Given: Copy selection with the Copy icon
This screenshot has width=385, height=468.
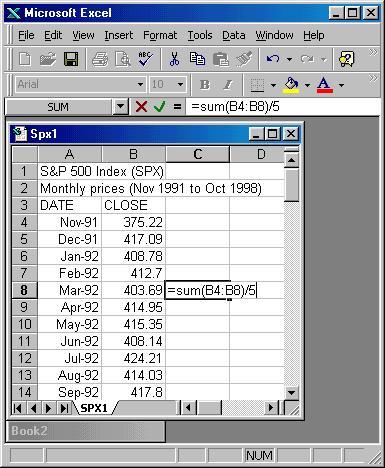Looking at the screenshot, I should tap(197, 59).
